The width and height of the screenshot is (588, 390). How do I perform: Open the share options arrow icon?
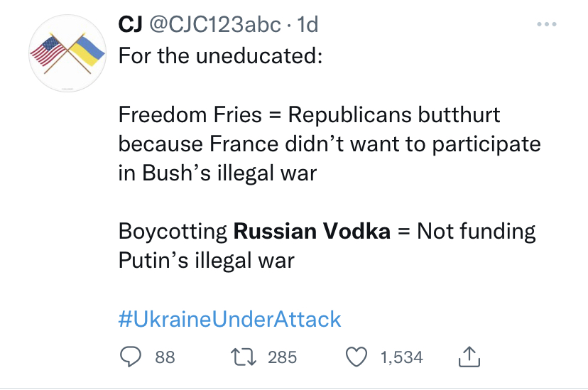[471, 357]
